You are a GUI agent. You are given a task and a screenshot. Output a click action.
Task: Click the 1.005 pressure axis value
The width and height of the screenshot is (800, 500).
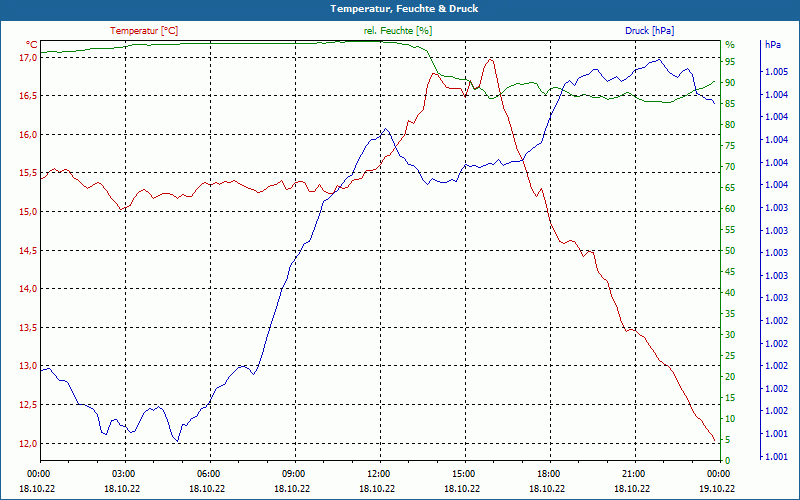777,72
